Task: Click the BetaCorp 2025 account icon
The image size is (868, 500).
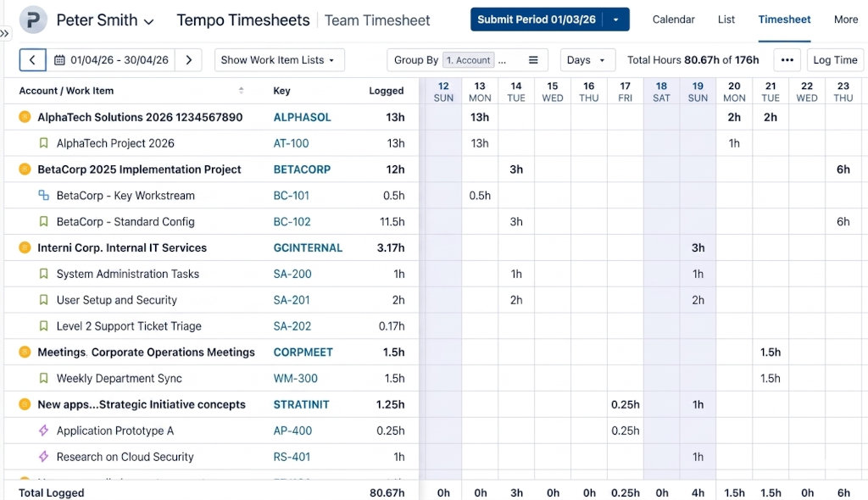Action: pos(25,169)
